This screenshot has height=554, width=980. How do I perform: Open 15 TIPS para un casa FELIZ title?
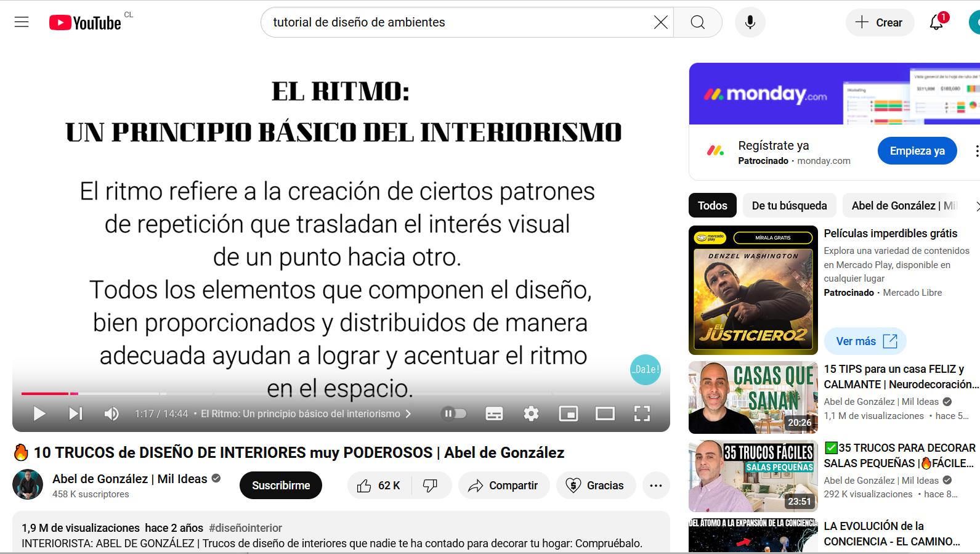[x=901, y=377]
